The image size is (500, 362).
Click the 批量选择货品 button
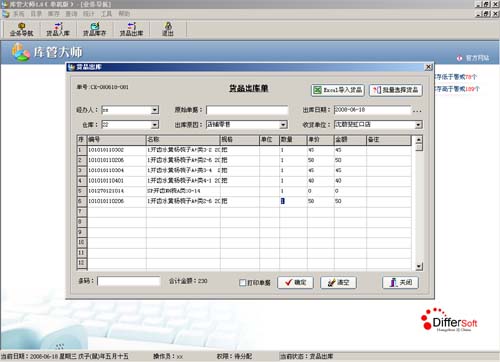pyautogui.click(x=396, y=90)
